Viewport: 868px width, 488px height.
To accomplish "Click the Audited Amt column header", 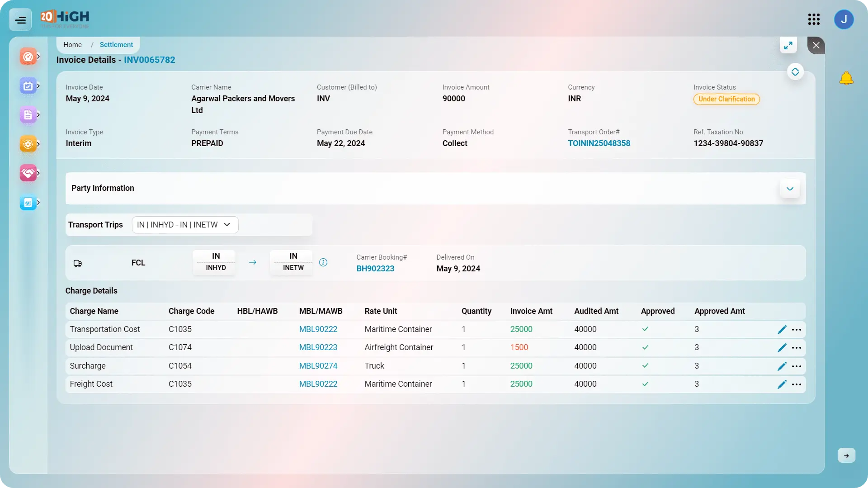I will pyautogui.click(x=596, y=311).
